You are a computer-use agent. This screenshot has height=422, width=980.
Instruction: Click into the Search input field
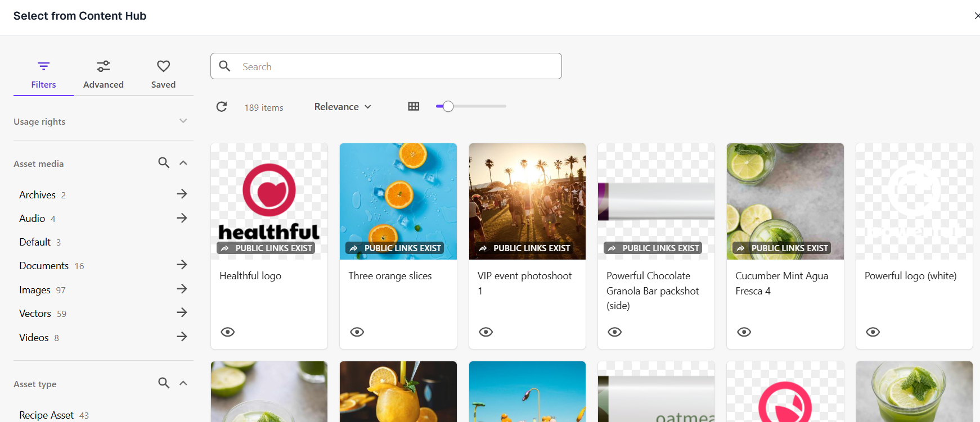coord(386,66)
